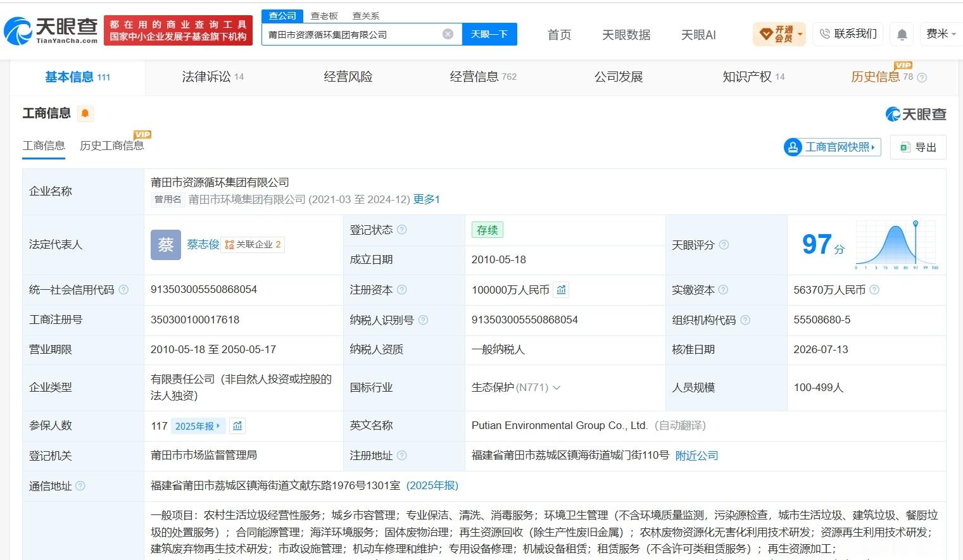Switch to 查关系 search mode
The width and height of the screenshot is (963, 560).
pos(366,16)
